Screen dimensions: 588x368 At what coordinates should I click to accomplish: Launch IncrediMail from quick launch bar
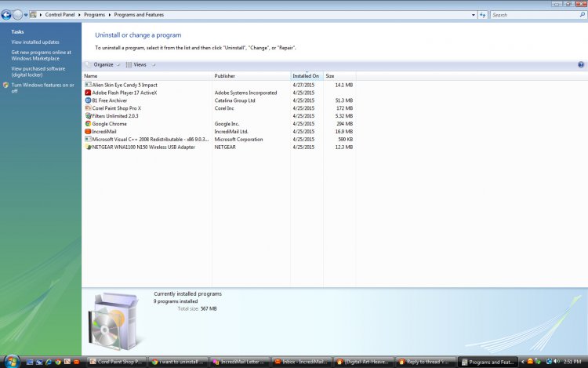click(77, 362)
